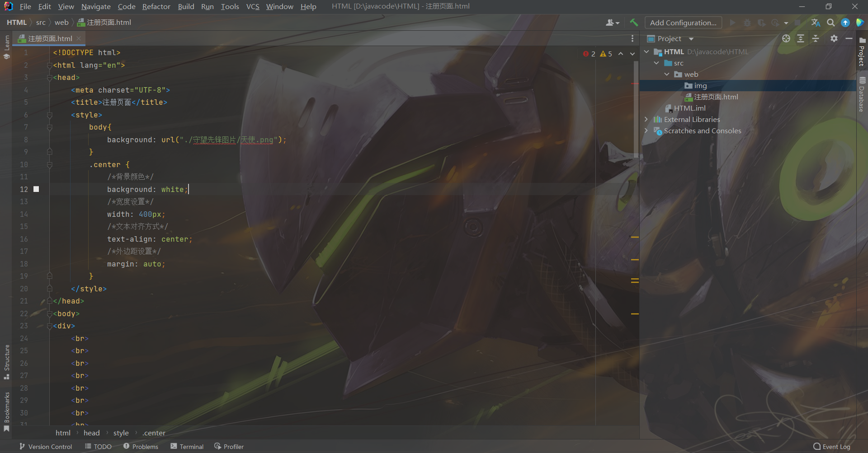Click the blue IDE update arrow icon
The width and height of the screenshot is (868, 453).
tap(845, 23)
